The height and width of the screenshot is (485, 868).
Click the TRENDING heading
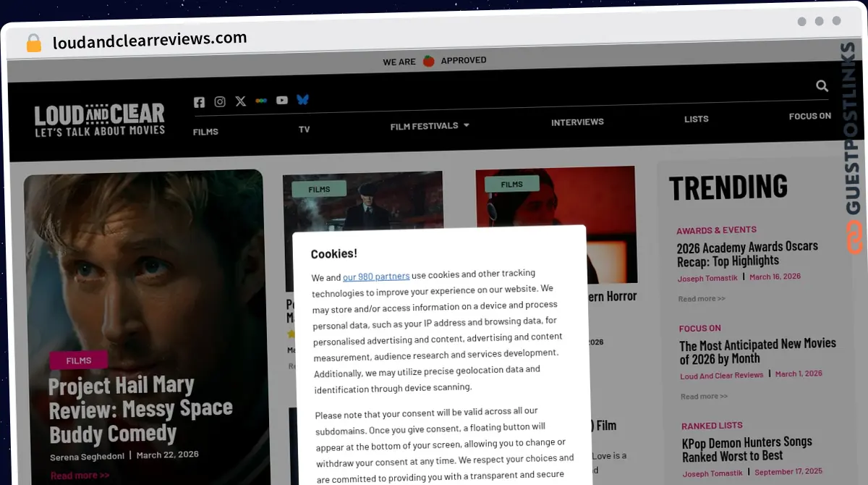[x=728, y=187]
